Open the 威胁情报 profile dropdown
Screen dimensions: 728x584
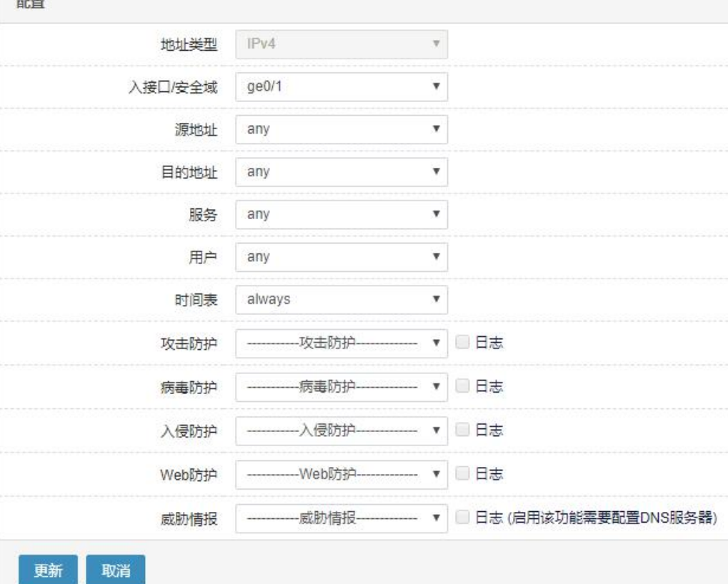[341, 518]
